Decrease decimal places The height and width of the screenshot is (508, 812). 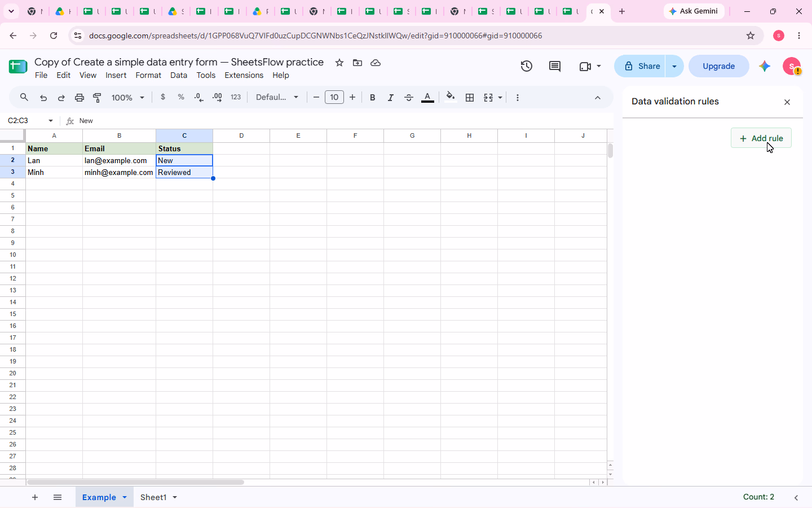[199, 97]
